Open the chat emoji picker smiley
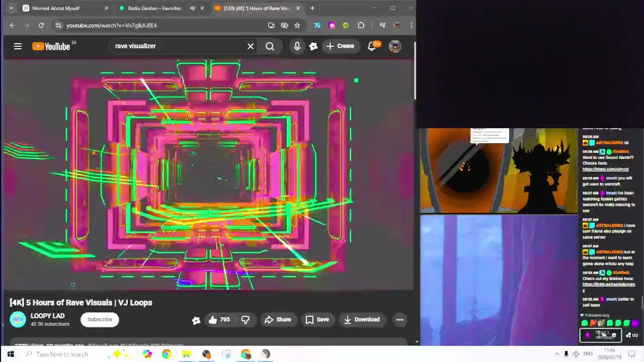Image resolution: width=644 pixels, height=362 pixels. tap(614, 335)
